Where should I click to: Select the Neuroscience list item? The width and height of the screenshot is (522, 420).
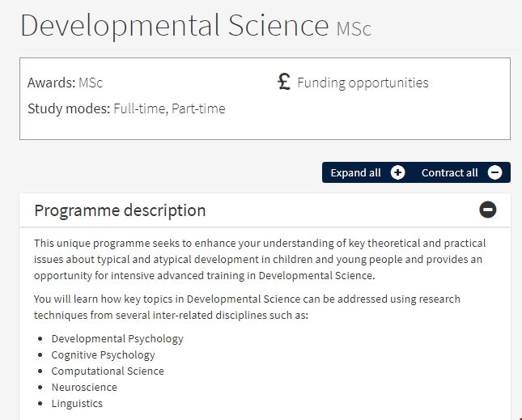(84, 387)
